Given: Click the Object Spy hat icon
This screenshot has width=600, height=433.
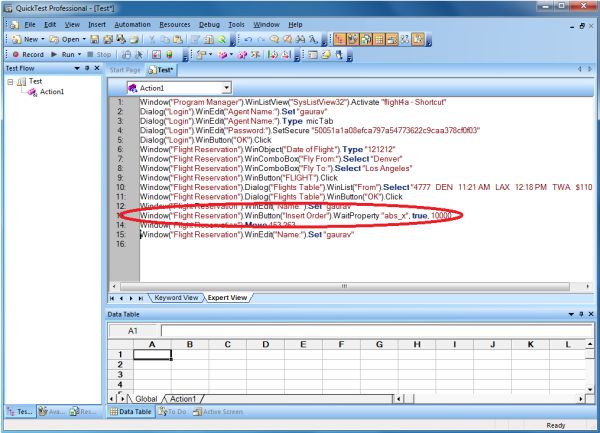Looking at the screenshot, I should (326, 55).
